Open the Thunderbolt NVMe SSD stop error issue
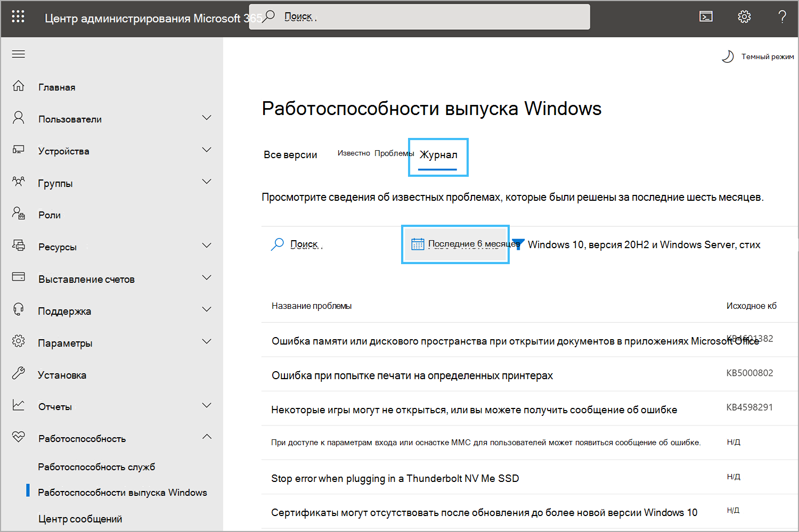Viewport: 799px width, 532px height. click(395, 478)
